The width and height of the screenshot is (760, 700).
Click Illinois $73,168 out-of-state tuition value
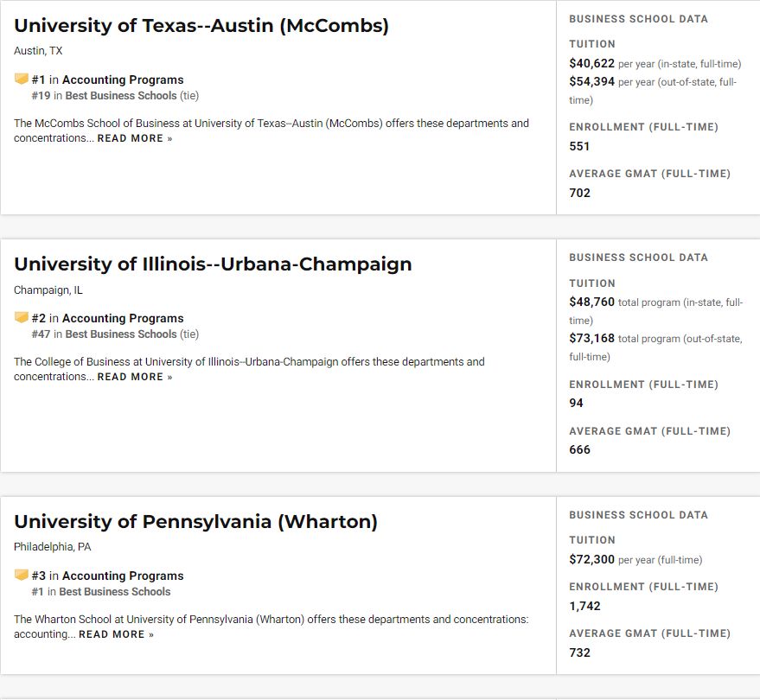pyautogui.click(x=591, y=338)
